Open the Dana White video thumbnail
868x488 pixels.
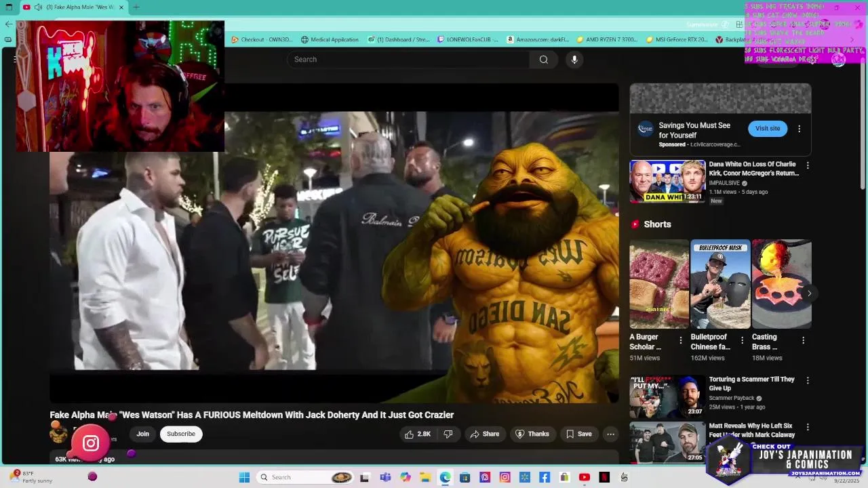coord(667,182)
